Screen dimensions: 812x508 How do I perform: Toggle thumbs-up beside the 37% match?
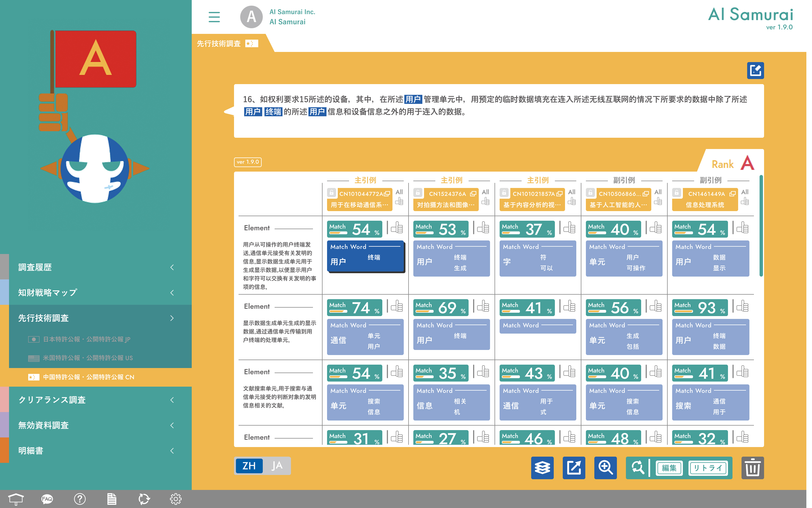[570, 228]
